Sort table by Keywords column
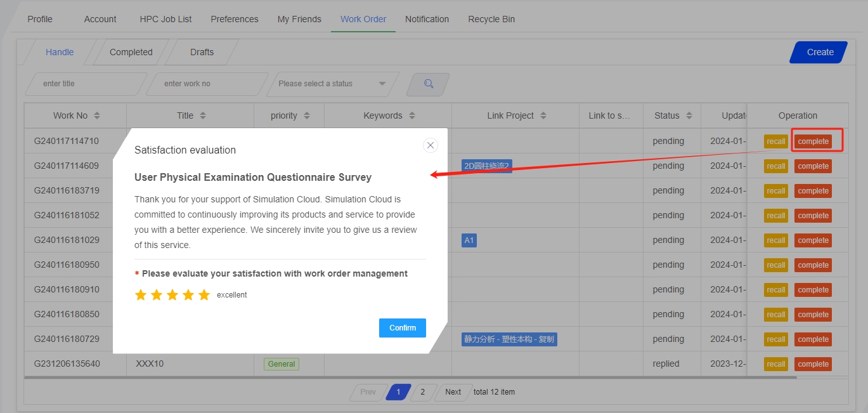The image size is (868, 413). point(412,115)
